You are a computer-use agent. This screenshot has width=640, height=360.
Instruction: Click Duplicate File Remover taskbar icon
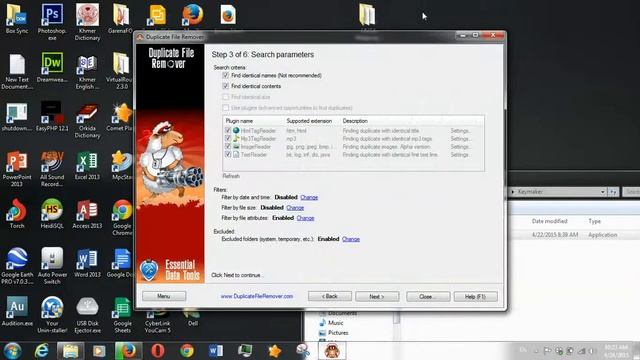pos(332,351)
